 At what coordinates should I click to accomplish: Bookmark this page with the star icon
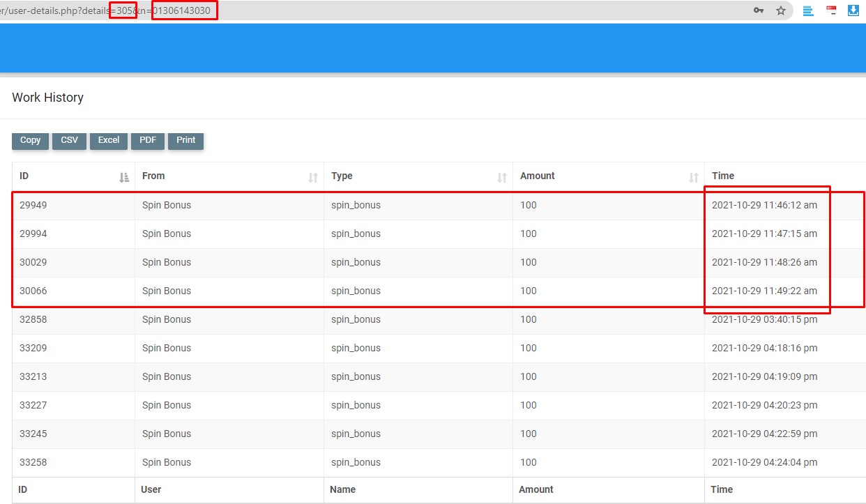pyautogui.click(x=781, y=10)
